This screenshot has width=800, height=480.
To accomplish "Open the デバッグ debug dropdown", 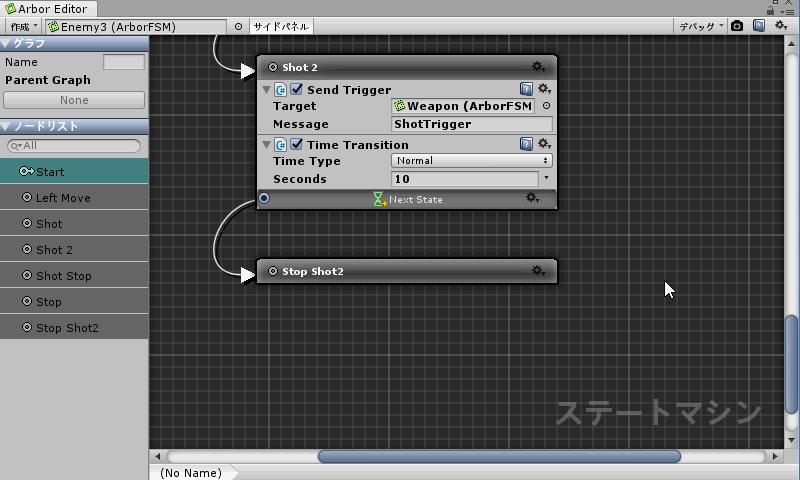I will (701, 27).
